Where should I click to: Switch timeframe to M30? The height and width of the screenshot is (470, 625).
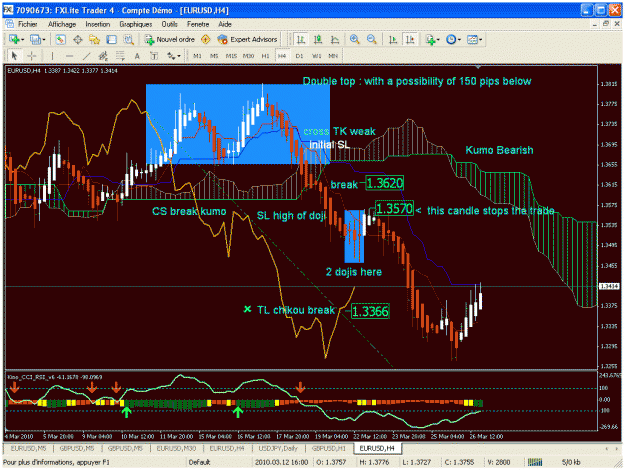point(248,56)
